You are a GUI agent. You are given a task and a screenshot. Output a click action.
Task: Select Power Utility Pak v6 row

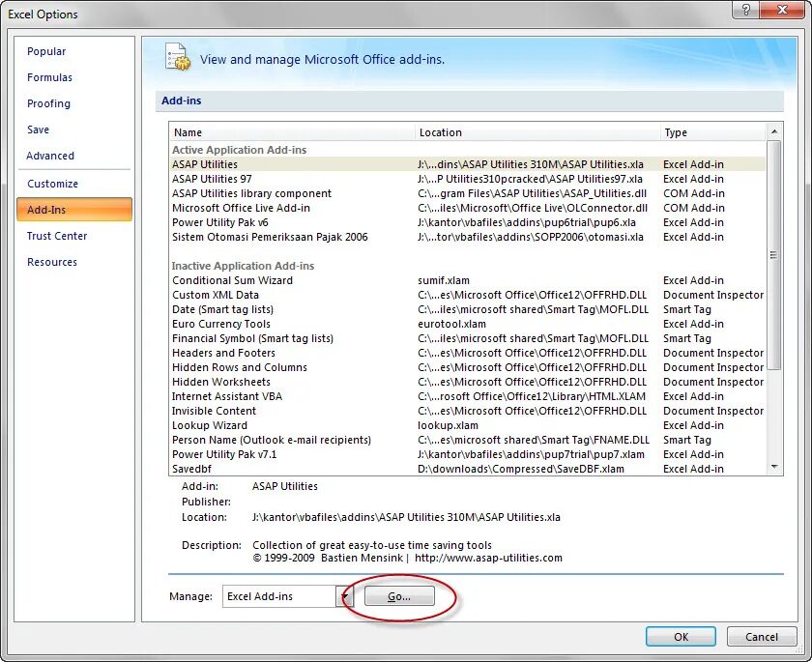468,222
